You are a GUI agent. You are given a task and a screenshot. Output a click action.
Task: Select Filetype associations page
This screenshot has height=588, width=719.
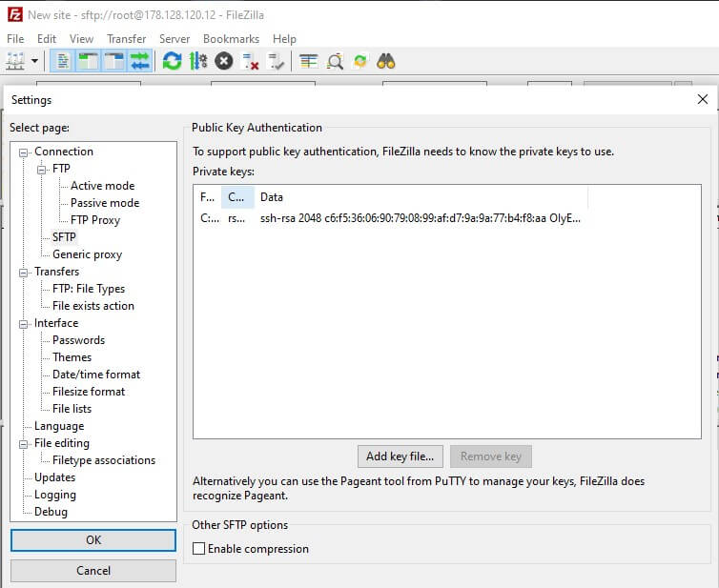[104, 460]
